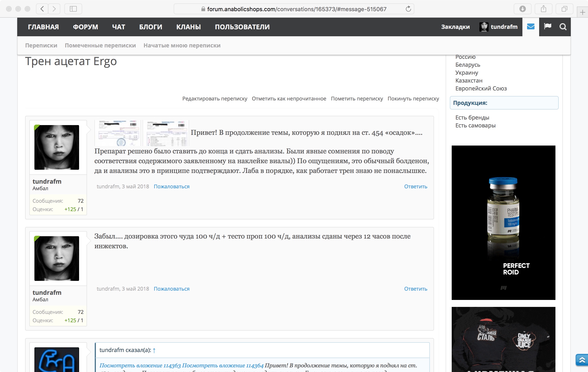588x372 pixels.
Task: Go back with Safari's back arrow
Action: click(42, 9)
